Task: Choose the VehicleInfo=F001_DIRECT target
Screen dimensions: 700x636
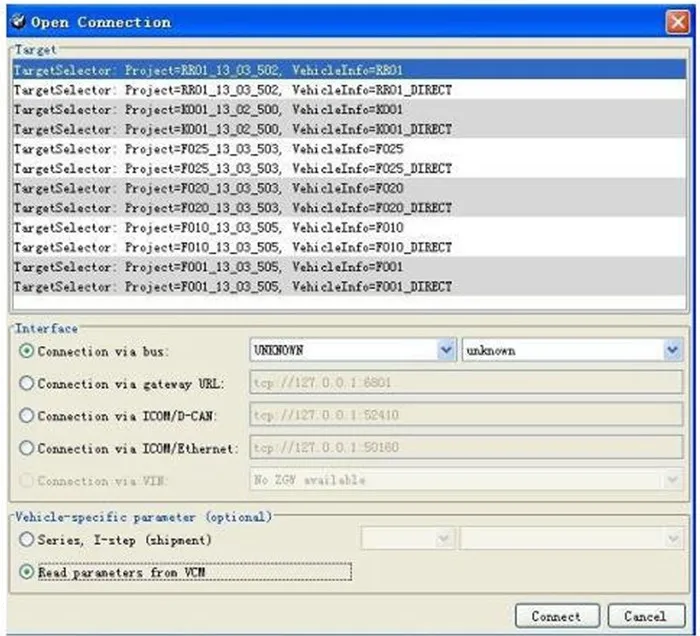Action: pos(350,286)
